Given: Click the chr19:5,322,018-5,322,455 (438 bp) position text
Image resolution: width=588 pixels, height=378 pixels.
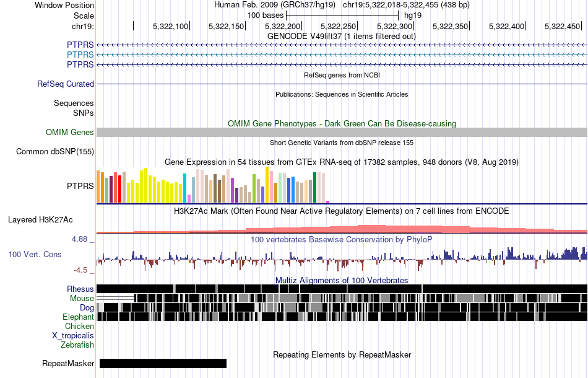Looking at the screenshot, I should pyautogui.click(x=406, y=5).
